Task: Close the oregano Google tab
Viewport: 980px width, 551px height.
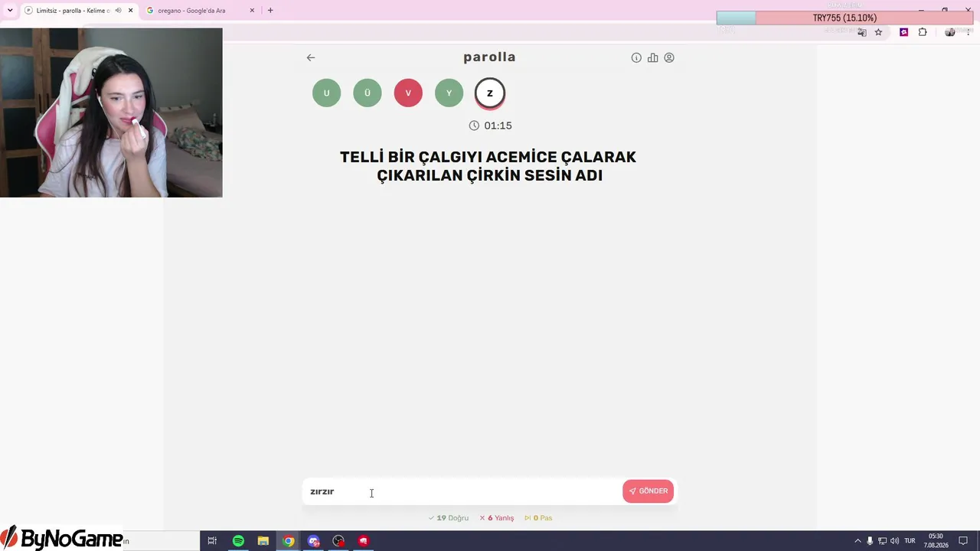Action: 252,11
